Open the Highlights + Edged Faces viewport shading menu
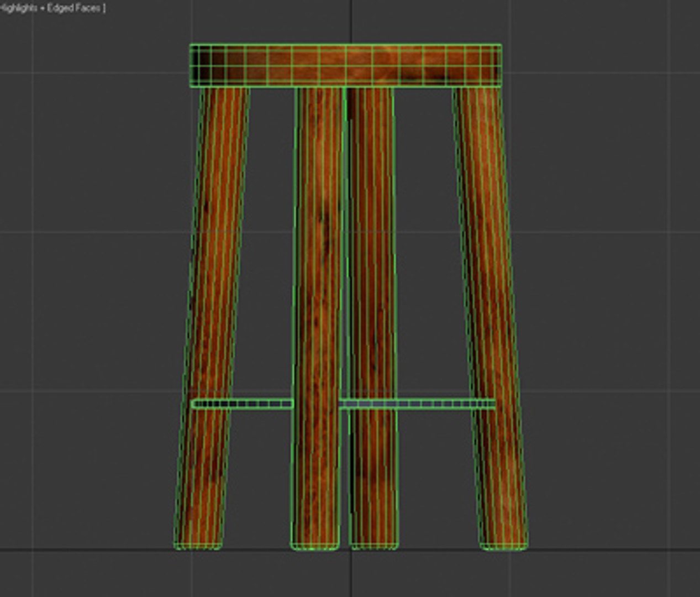The height and width of the screenshot is (597, 700). (53, 8)
